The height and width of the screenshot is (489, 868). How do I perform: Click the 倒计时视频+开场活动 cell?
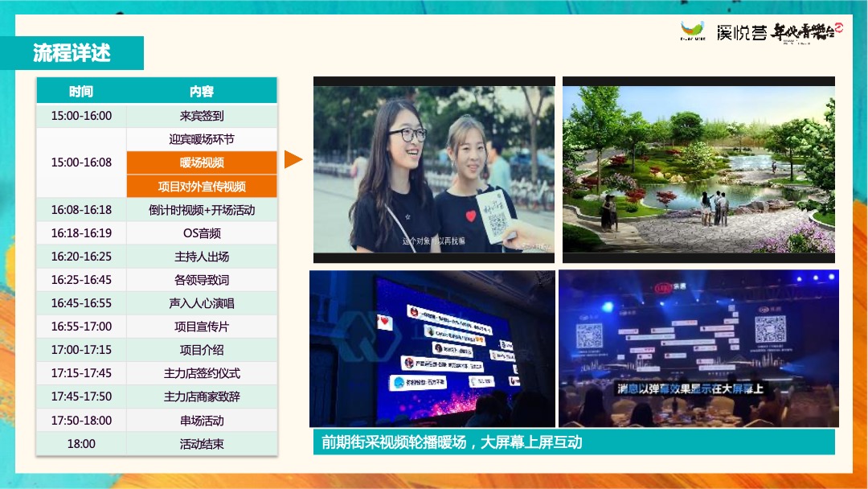tap(201, 209)
